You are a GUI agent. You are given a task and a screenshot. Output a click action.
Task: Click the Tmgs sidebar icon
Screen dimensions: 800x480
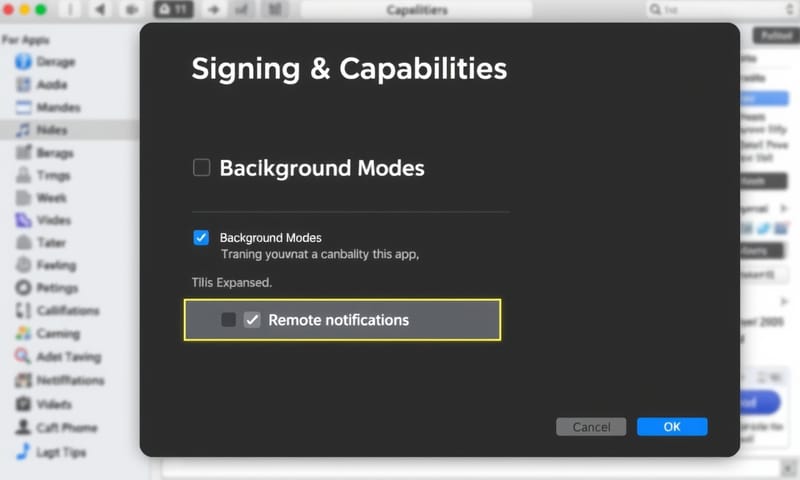23,175
